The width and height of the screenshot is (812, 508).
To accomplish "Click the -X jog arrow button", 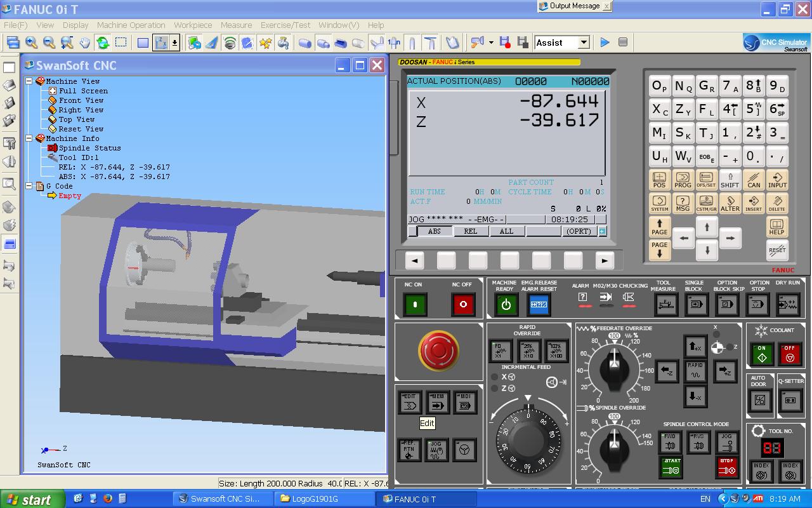I will click(x=695, y=396).
